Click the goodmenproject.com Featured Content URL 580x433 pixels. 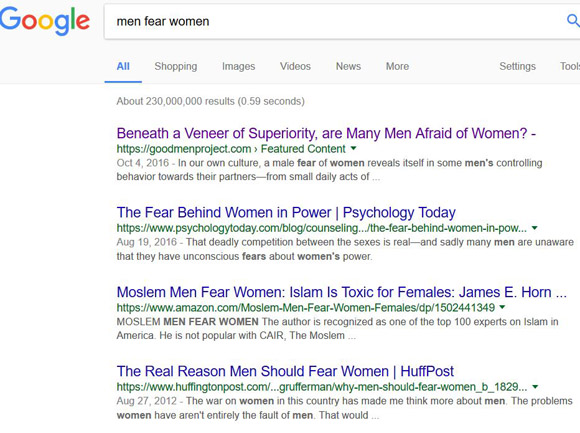click(231, 149)
